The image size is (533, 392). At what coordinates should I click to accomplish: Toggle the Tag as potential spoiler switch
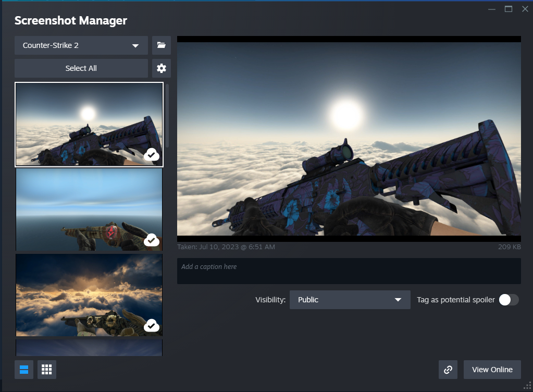(x=509, y=300)
